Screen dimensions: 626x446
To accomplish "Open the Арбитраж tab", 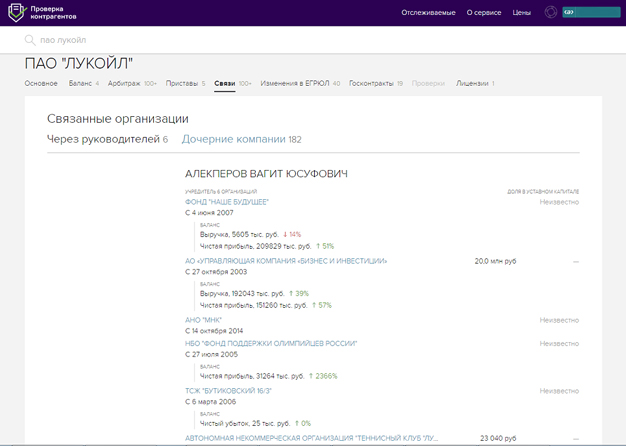I will [132, 83].
